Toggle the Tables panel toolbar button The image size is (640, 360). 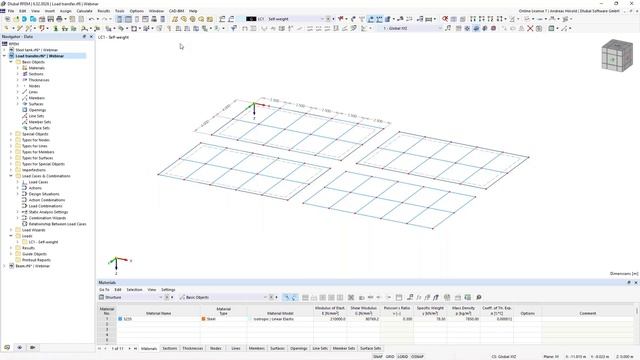point(128,19)
